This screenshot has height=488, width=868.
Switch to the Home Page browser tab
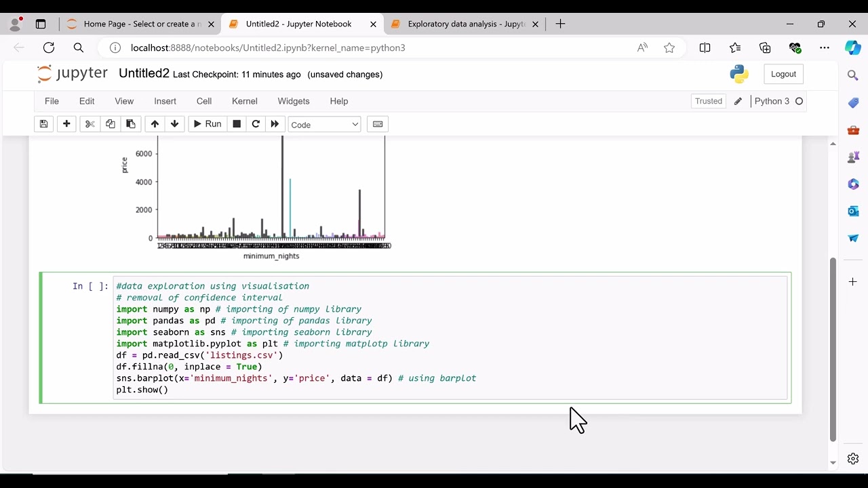pyautogui.click(x=140, y=24)
